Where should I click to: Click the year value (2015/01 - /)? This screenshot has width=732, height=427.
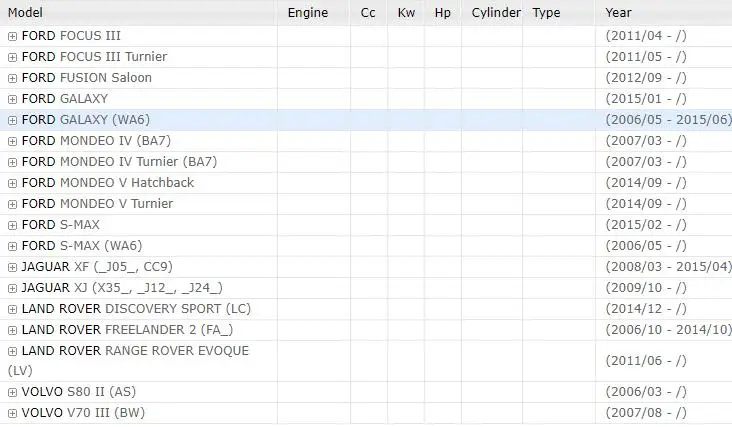tap(646, 98)
